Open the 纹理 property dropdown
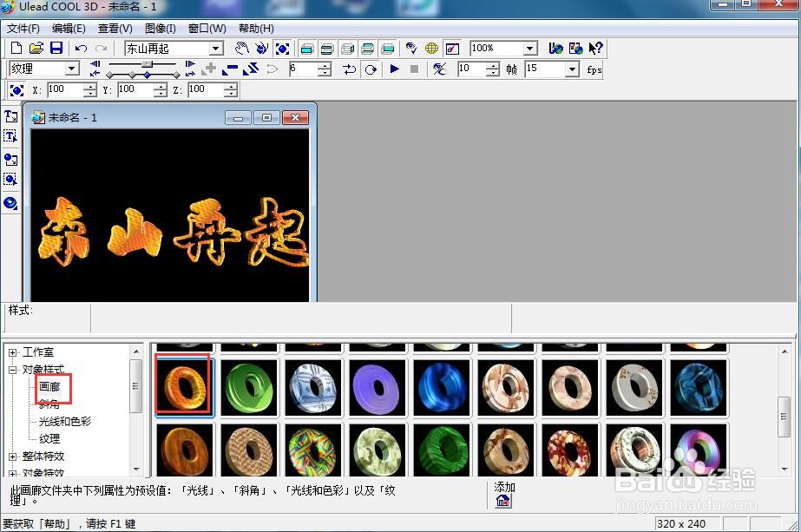This screenshot has height=532, width=801. [x=72, y=69]
